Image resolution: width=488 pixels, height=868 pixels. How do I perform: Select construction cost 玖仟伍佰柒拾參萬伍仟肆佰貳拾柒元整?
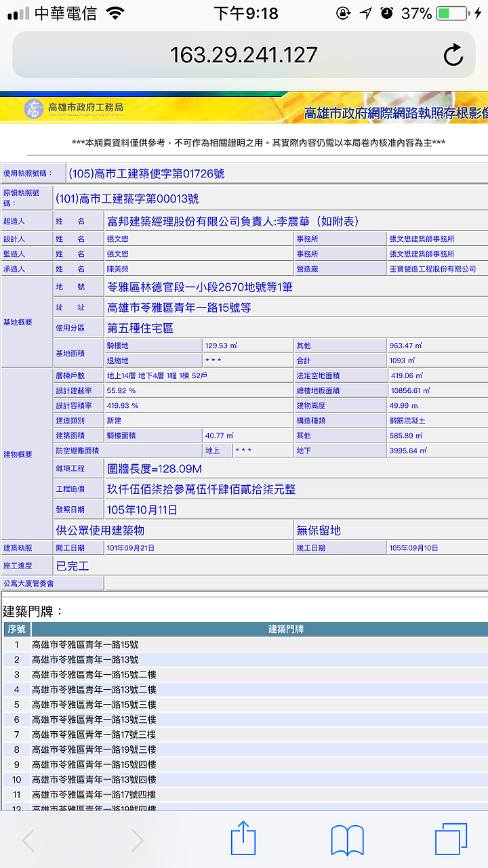pos(201,489)
